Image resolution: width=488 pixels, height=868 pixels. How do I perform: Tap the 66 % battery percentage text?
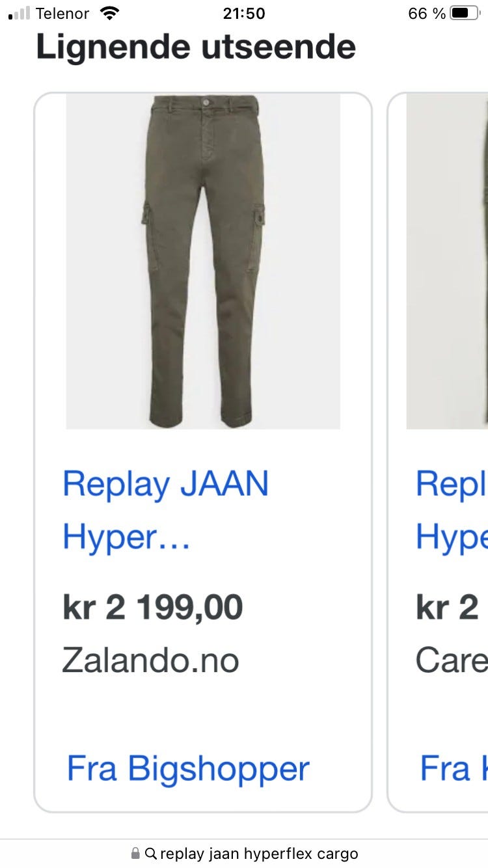[x=427, y=13]
